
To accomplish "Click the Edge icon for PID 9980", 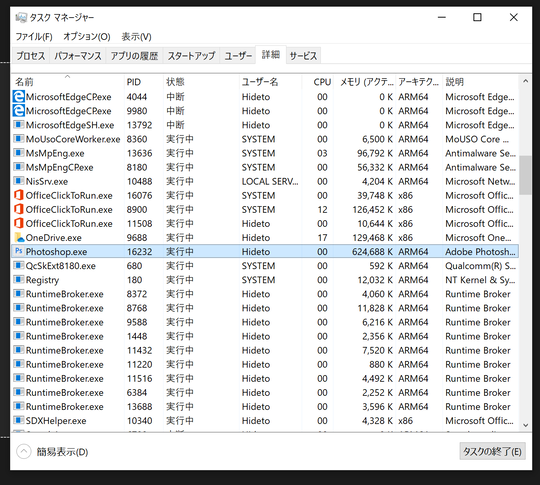I will pyautogui.click(x=19, y=111).
